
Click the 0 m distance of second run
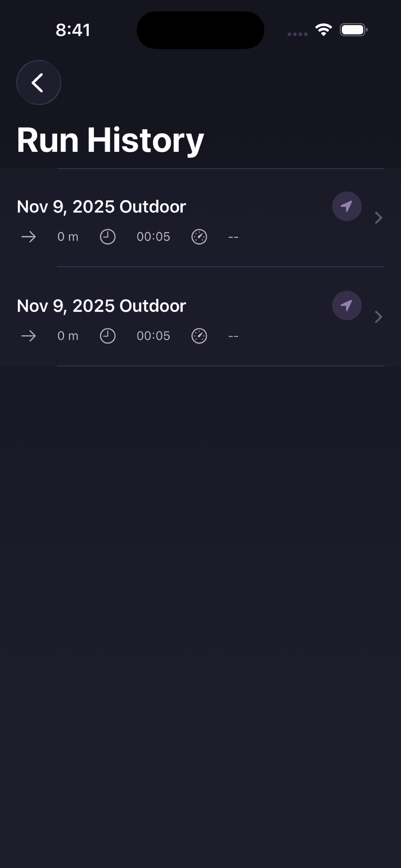pyautogui.click(x=68, y=336)
